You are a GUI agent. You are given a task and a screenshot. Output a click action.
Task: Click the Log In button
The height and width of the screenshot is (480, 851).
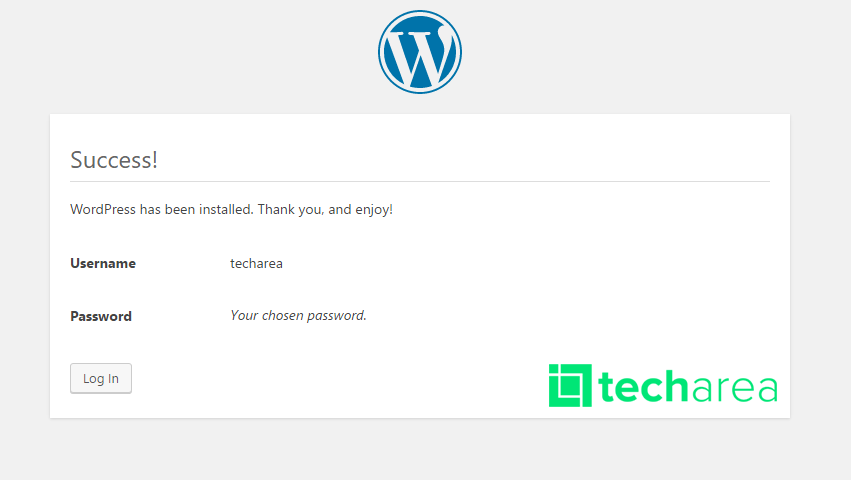[101, 378]
